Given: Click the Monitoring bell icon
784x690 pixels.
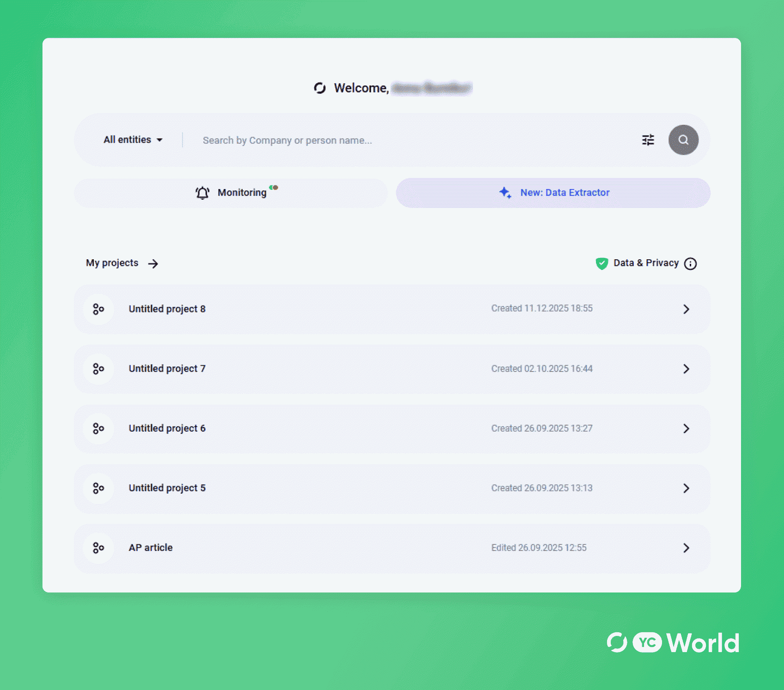Looking at the screenshot, I should click(x=202, y=193).
